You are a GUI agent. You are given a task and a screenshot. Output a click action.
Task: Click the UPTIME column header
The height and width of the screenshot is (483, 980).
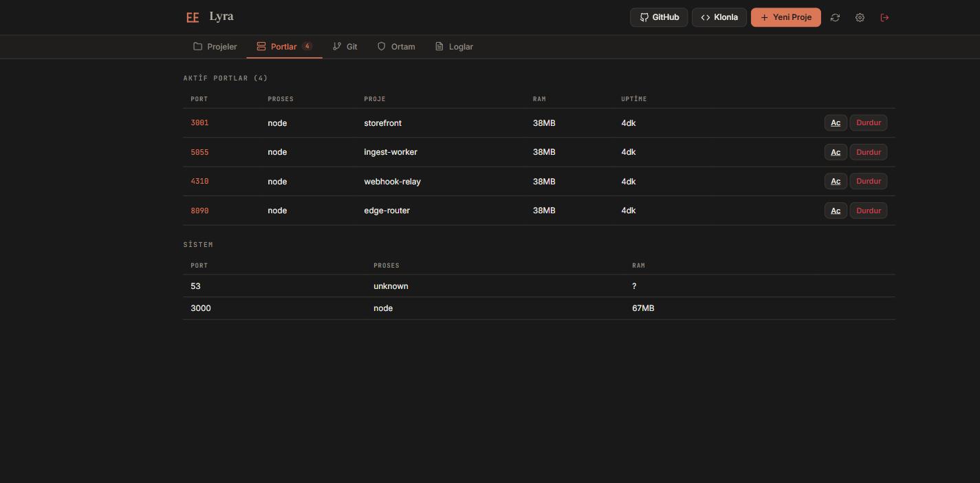tap(634, 99)
